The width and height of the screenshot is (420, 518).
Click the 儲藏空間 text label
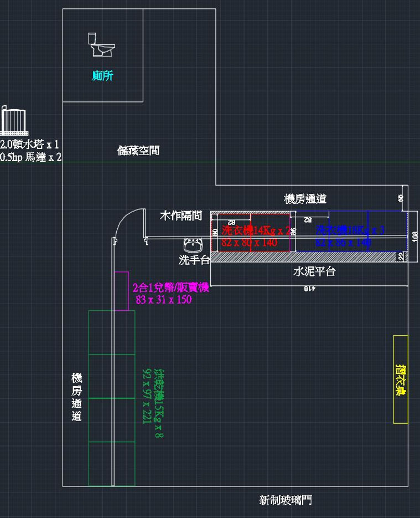(138, 150)
